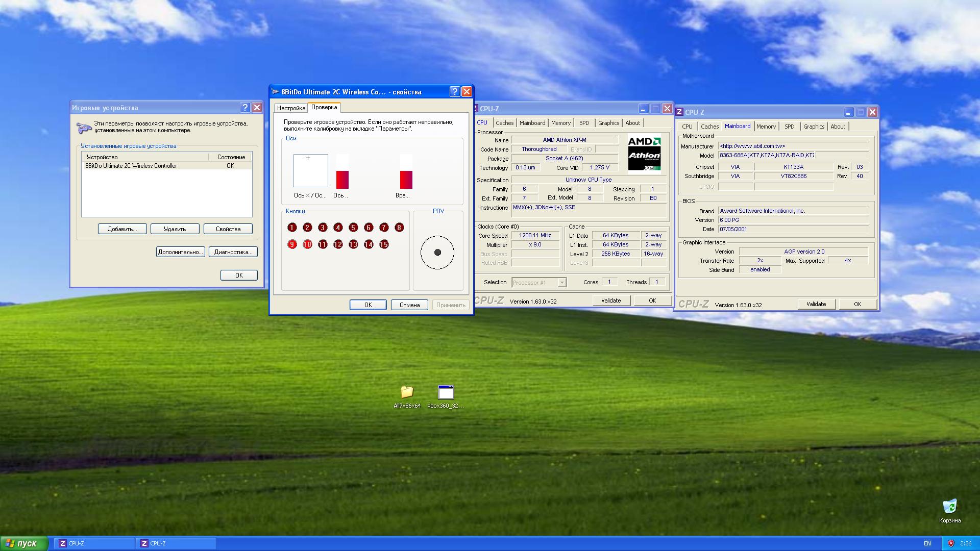This screenshot has width=980, height=551.
Task: Click the security shield icon in the system tray
Action: [x=951, y=543]
